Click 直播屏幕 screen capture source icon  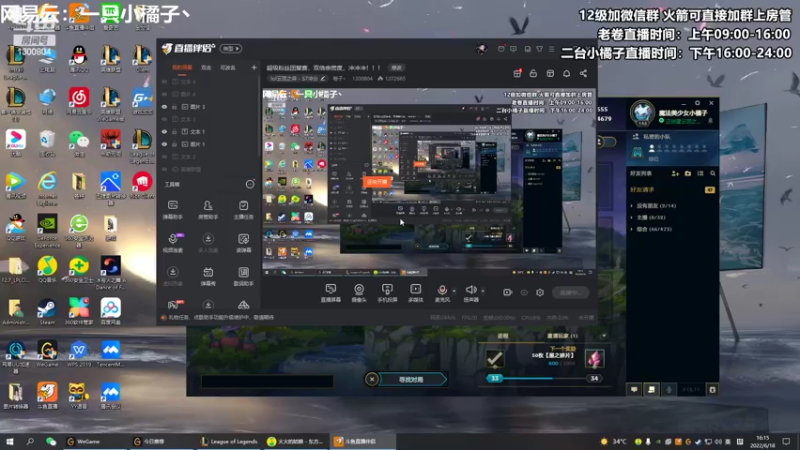[331, 293]
